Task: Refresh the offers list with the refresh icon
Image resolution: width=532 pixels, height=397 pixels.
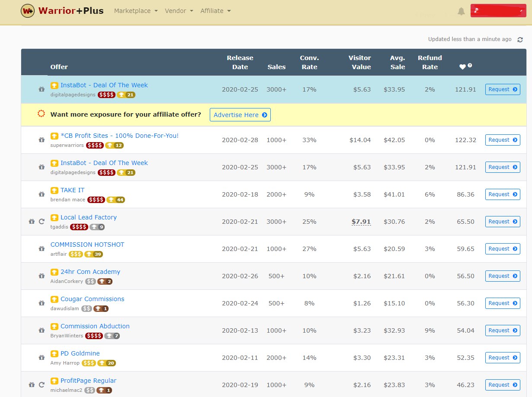Action: [x=520, y=39]
